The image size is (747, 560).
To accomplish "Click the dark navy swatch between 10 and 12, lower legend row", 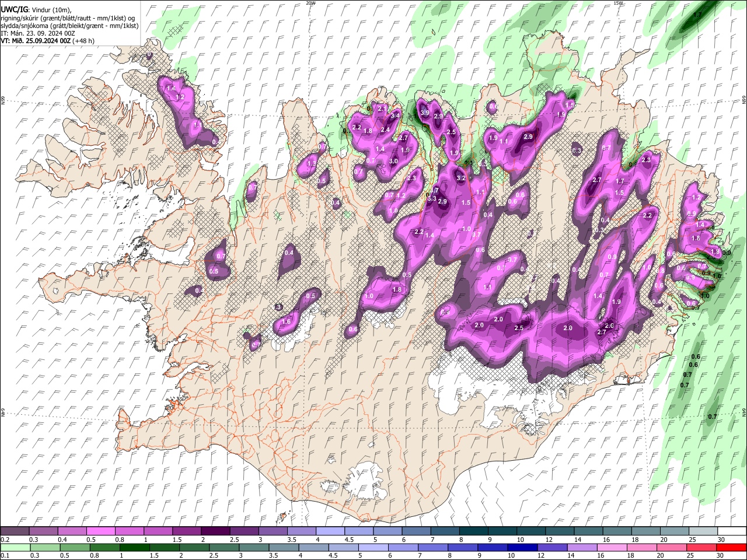I will [x=522, y=548].
